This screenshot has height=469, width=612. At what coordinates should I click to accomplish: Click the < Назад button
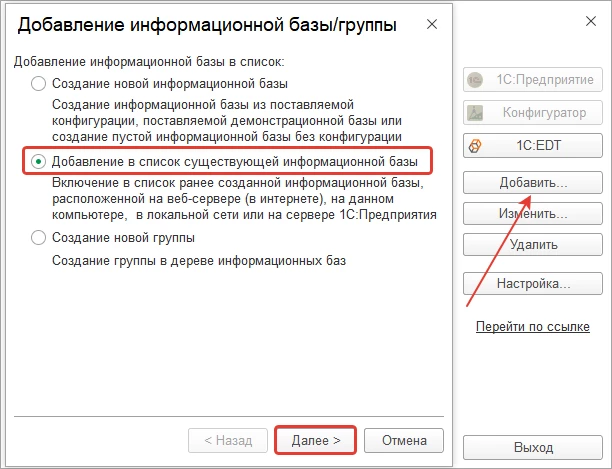click(x=228, y=441)
